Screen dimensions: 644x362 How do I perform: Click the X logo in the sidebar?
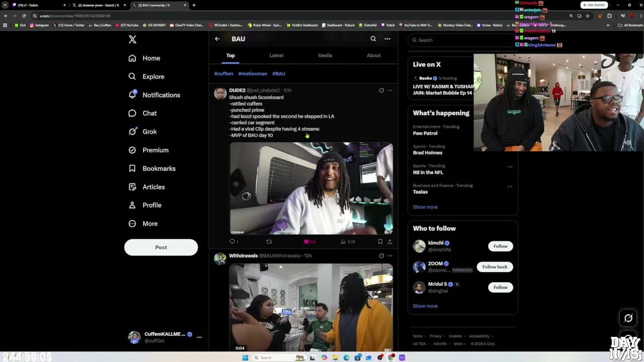coord(132,39)
